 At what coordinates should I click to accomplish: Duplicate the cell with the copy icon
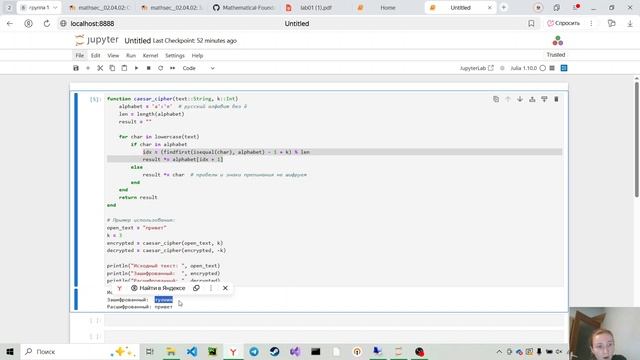coord(496,99)
